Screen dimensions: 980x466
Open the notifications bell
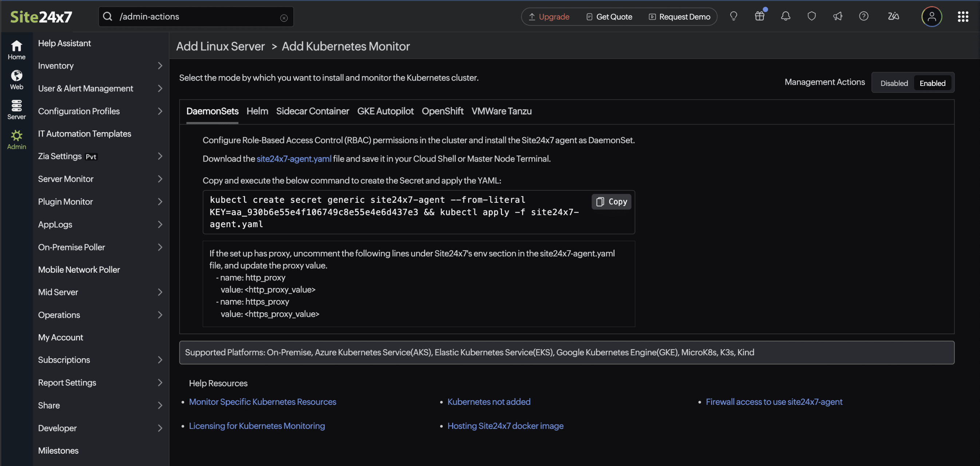click(x=786, y=16)
